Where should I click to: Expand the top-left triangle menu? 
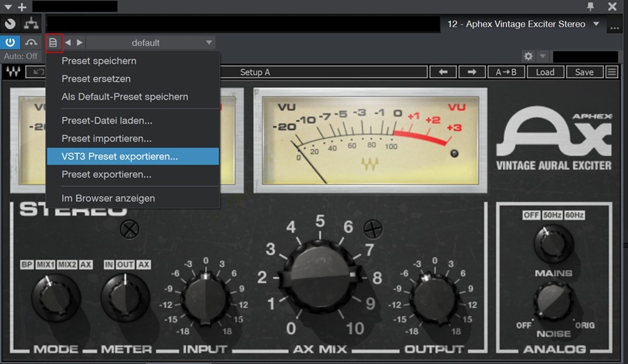(8, 7)
